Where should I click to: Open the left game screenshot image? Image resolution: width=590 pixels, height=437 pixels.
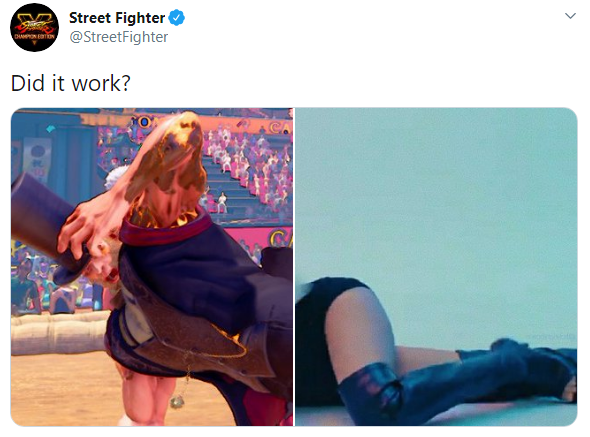click(x=152, y=267)
